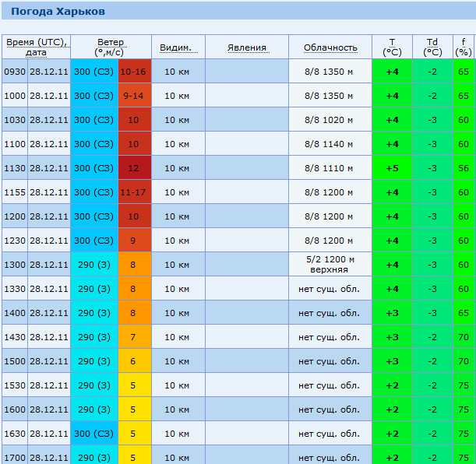Image resolution: width=476 pixels, height=464 pixels.
Task: Click the "Явления" column header
Action: 247,47
